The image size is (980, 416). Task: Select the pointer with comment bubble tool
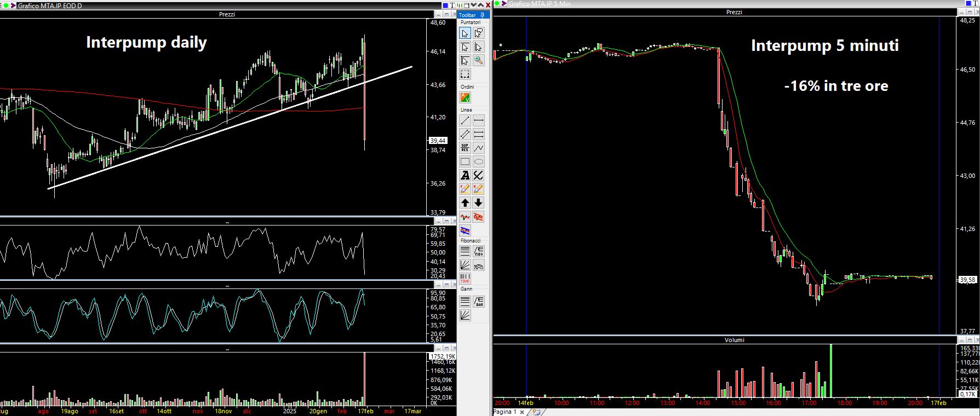[479, 33]
